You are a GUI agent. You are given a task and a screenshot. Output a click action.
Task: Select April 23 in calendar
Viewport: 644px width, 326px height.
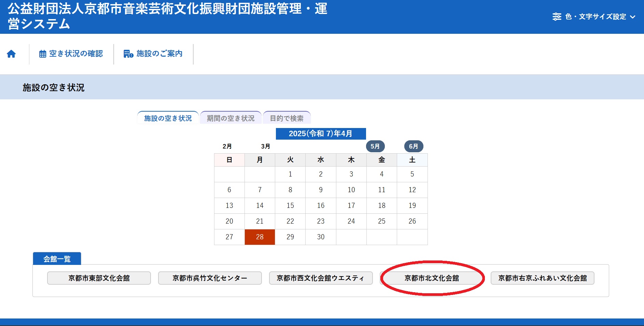(x=321, y=221)
